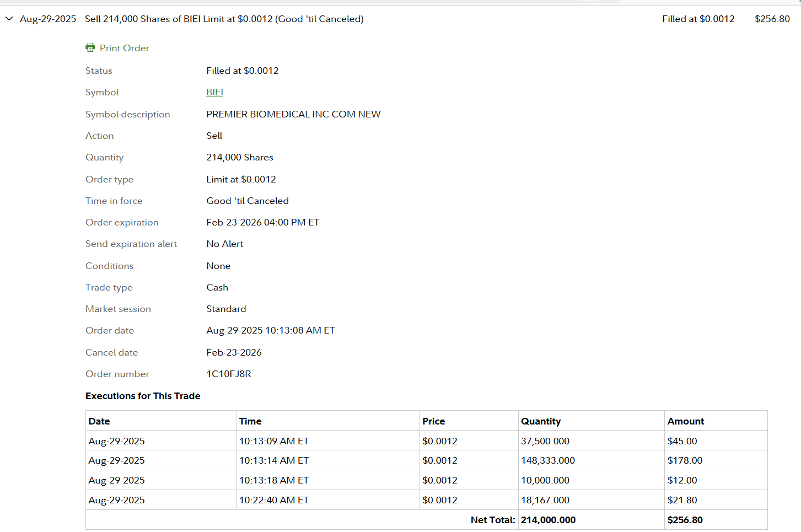The height and width of the screenshot is (532, 801).
Task: Click execution quantity '18,167.000'
Action: pos(545,500)
